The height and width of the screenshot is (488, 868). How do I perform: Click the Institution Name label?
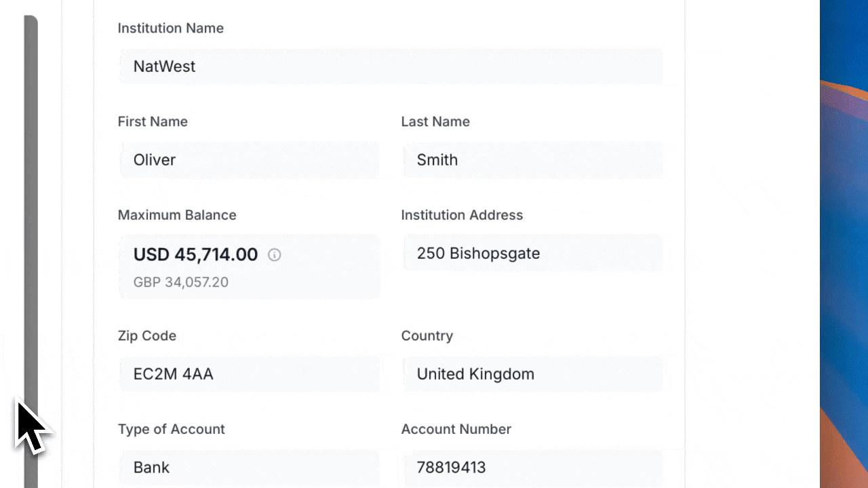tap(170, 28)
